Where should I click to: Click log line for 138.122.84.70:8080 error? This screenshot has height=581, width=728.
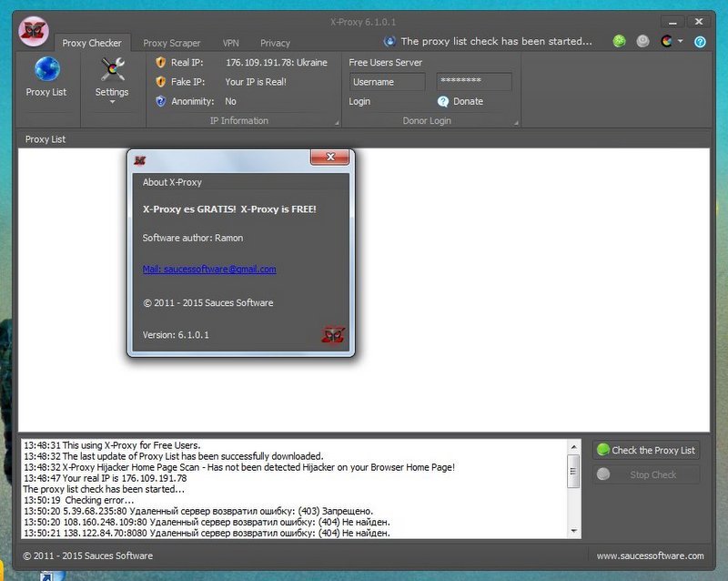click(x=207, y=533)
